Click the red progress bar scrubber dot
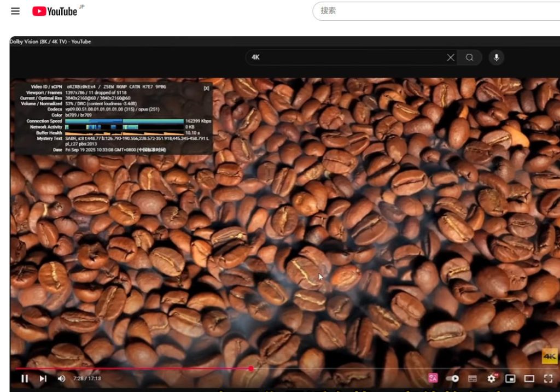This screenshot has height=392, width=560. pos(251,368)
